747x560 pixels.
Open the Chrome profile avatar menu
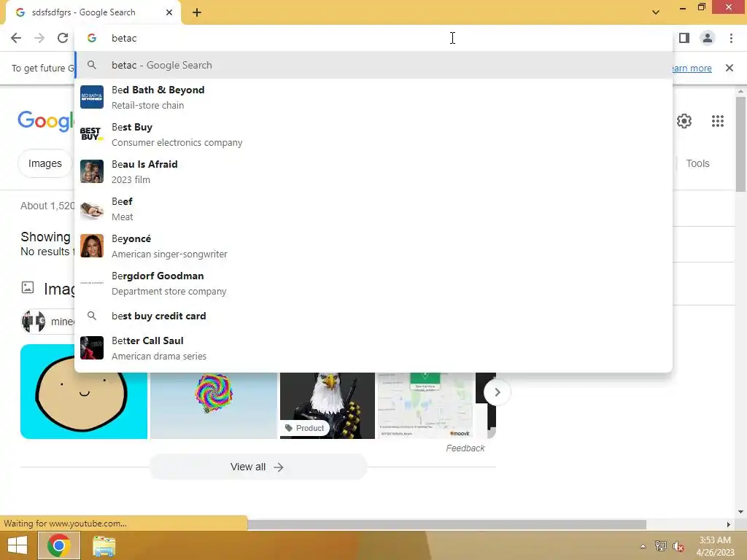708,38
